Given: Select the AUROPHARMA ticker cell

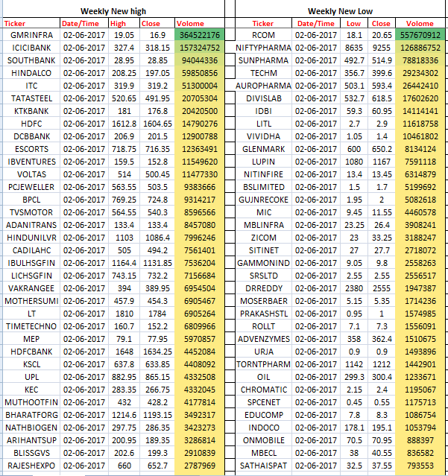Looking at the screenshot, I should tap(263, 86).
